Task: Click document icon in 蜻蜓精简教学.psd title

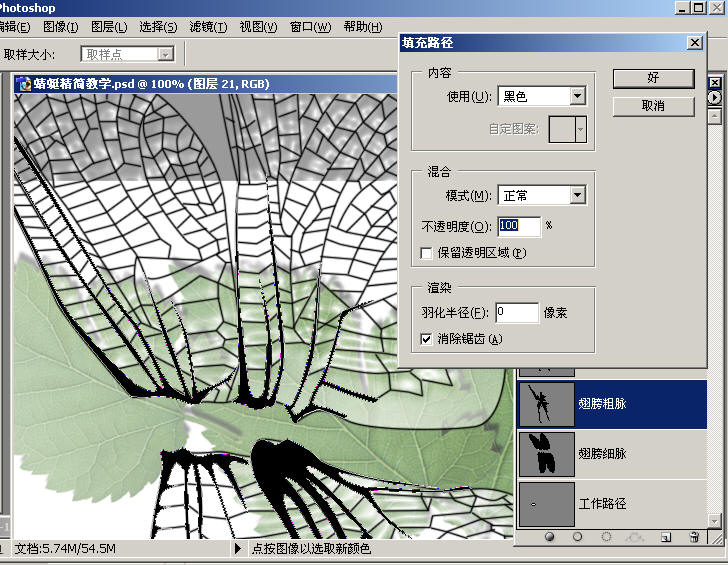Action: [24, 84]
